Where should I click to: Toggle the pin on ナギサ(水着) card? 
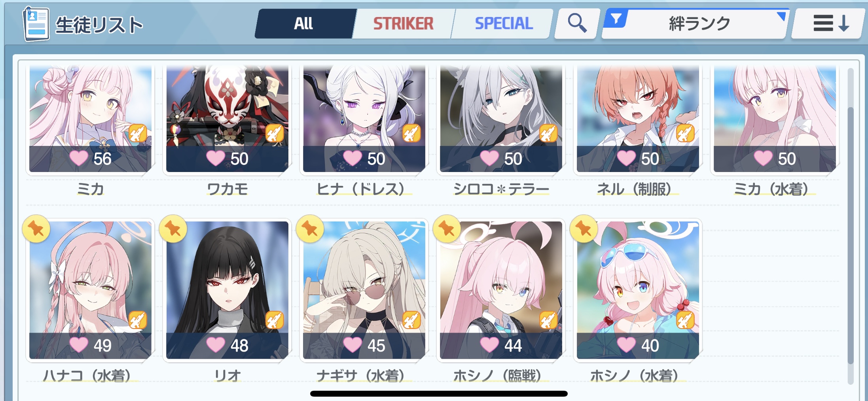pyautogui.click(x=310, y=229)
